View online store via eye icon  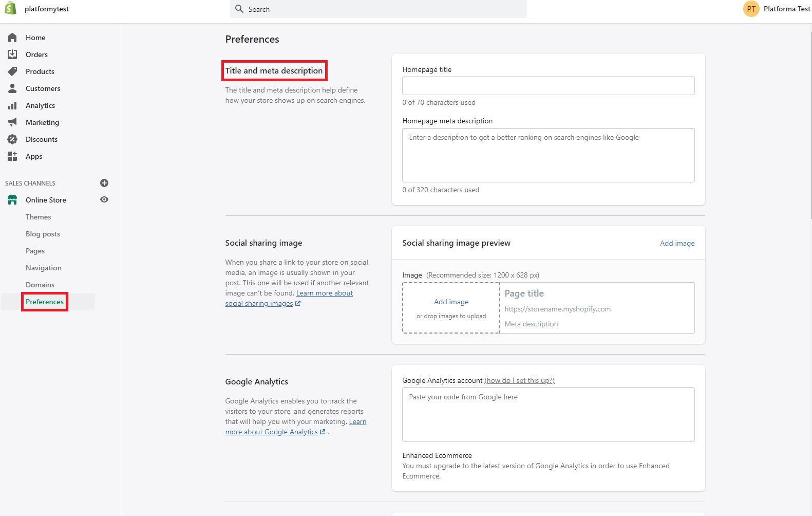coord(104,199)
